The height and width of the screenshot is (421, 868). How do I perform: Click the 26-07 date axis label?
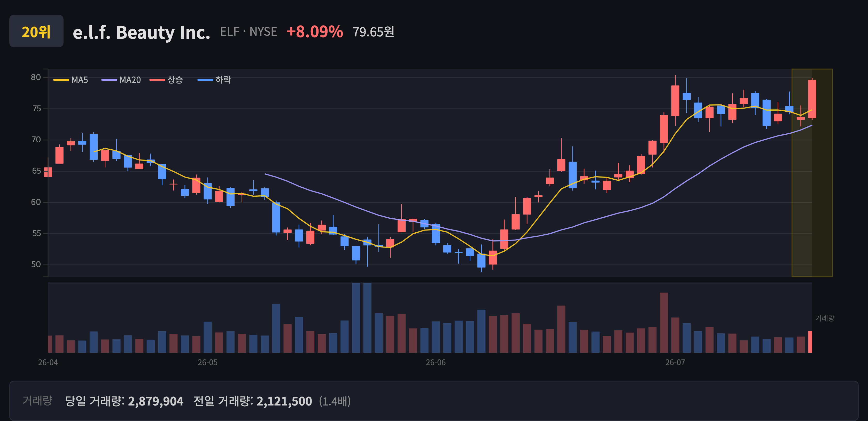[x=675, y=363]
